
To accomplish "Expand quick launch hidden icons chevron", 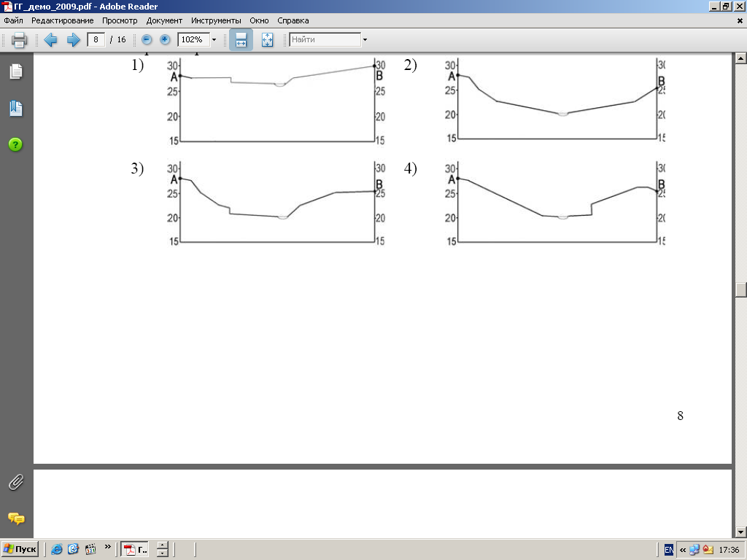I will coord(108,547).
